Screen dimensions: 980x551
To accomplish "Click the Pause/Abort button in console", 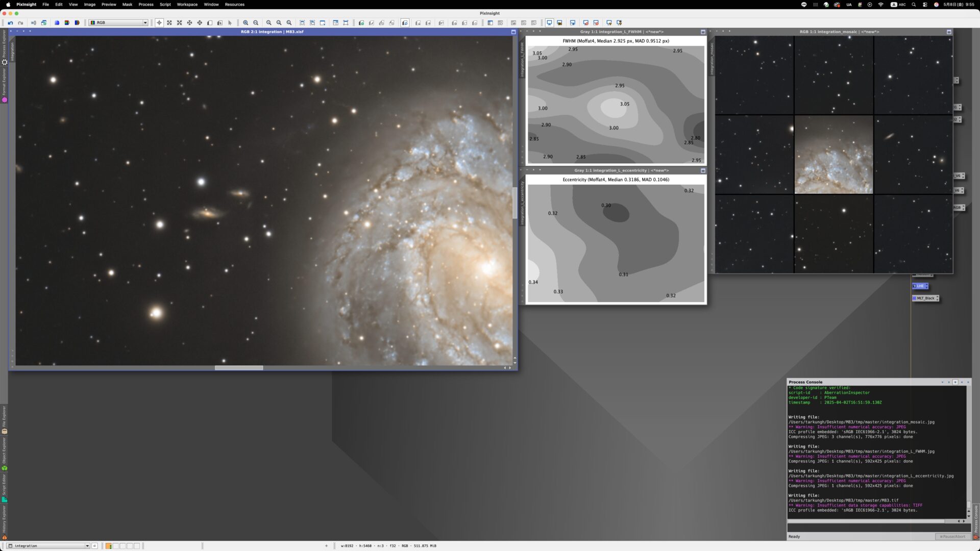I will [x=952, y=537].
